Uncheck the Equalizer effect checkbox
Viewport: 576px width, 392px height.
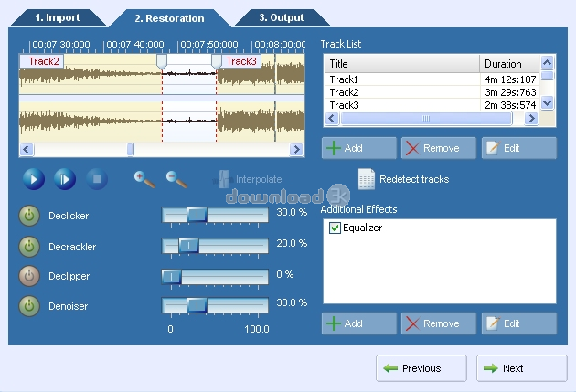coord(335,228)
